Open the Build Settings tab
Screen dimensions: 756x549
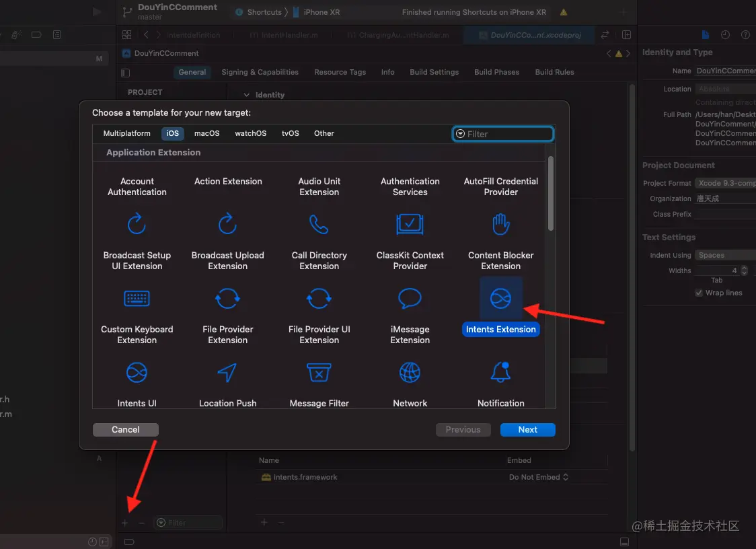click(434, 72)
